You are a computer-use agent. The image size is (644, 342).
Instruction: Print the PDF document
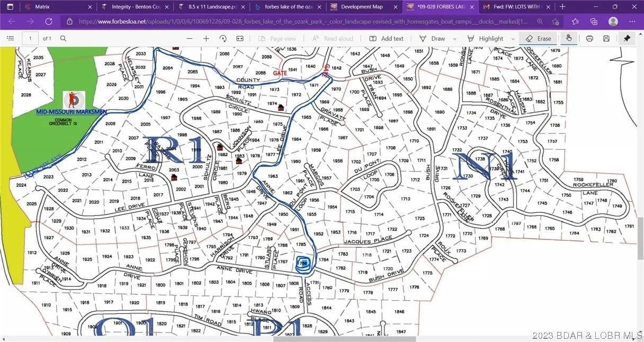tap(589, 39)
